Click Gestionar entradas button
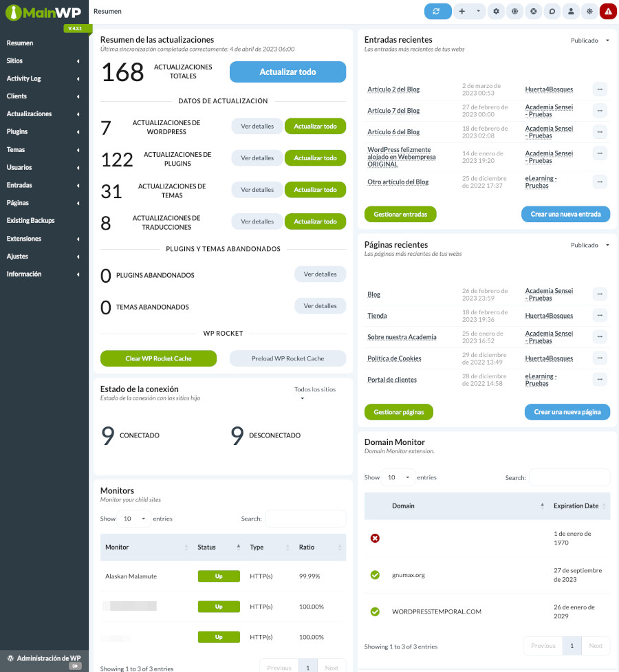Image resolution: width=619 pixels, height=672 pixels. [400, 215]
